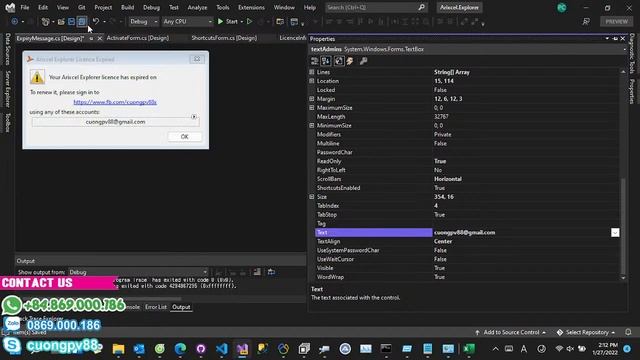Click the Live Share feedback icon
640x360 pixels.
pos(586,21)
